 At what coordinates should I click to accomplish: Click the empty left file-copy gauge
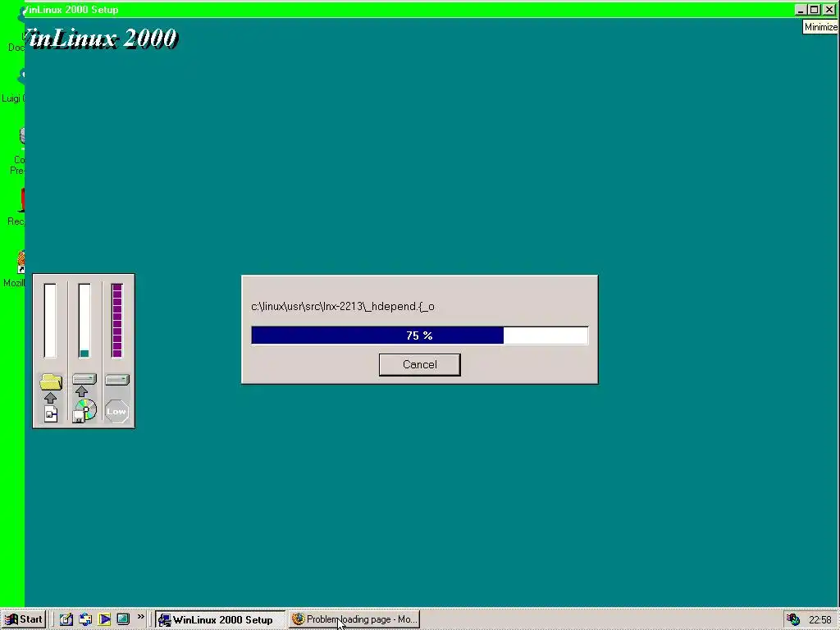pyautogui.click(x=50, y=321)
